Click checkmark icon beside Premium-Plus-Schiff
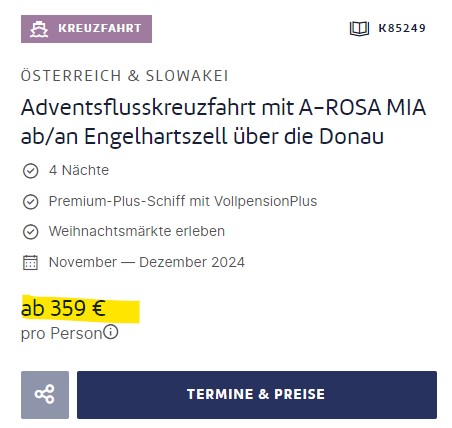This screenshot has width=452, height=428. pyautogui.click(x=30, y=202)
